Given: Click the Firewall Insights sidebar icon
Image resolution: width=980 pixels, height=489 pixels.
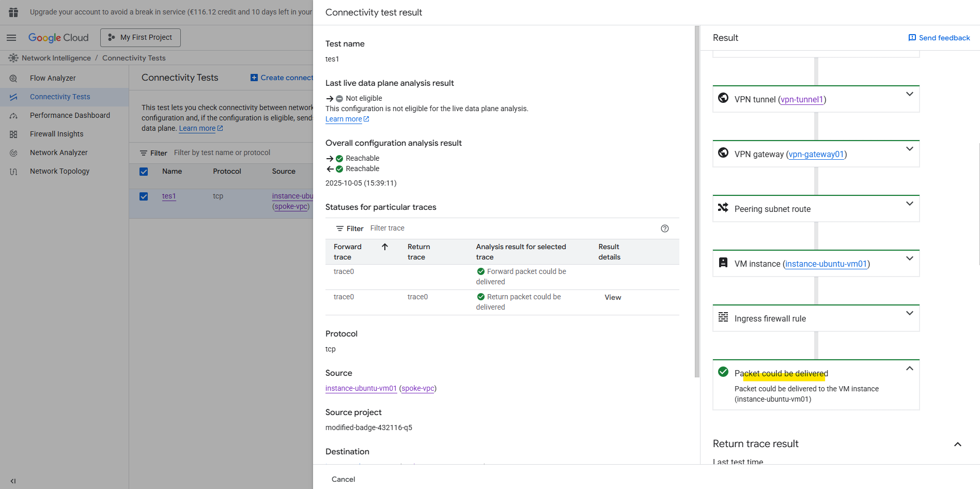Looking at the screenshot, I should (x=13, y=134).
